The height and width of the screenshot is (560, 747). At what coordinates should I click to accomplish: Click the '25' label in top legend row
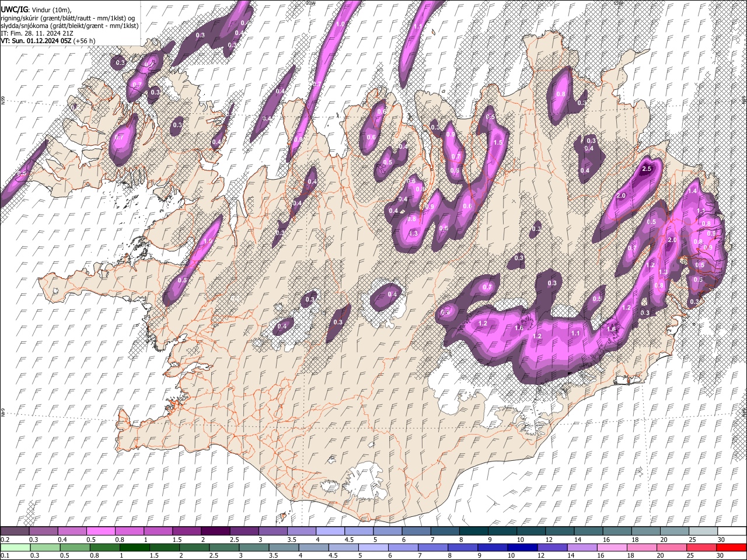[x=692, y=540]
